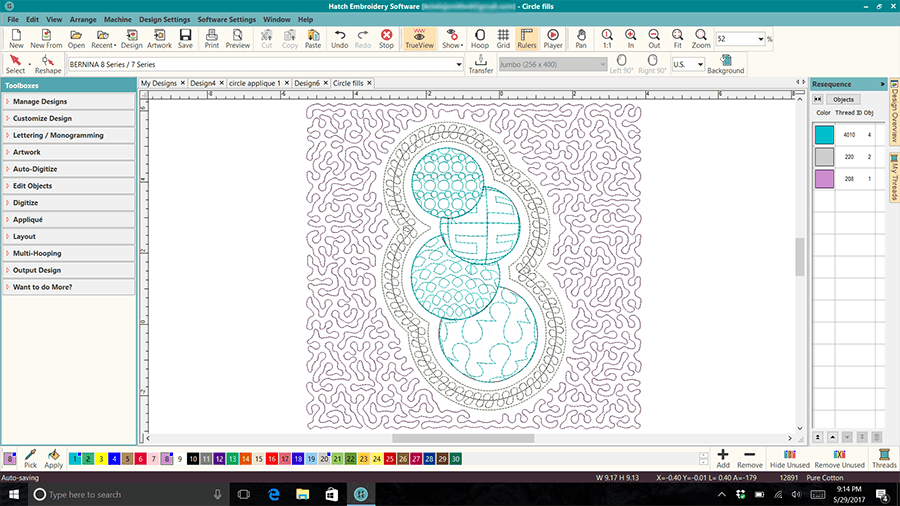The image size is (900, 506).
Task: Toggle TrueView display mode
Action: (x=419, y=39)
